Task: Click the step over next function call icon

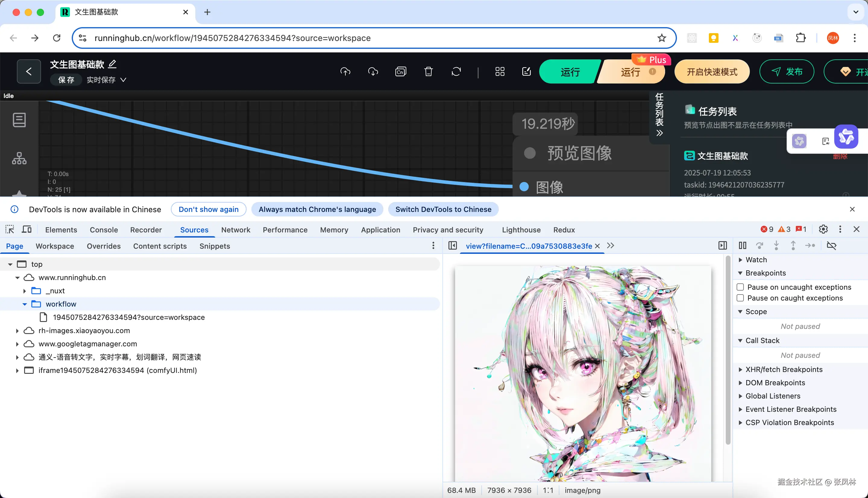Action: [759, 246]
